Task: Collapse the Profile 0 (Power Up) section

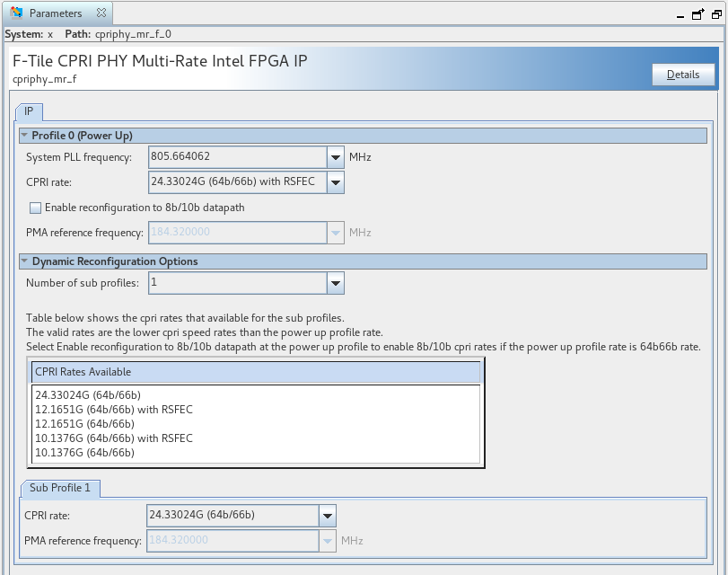Action: (x=24, y=136)
